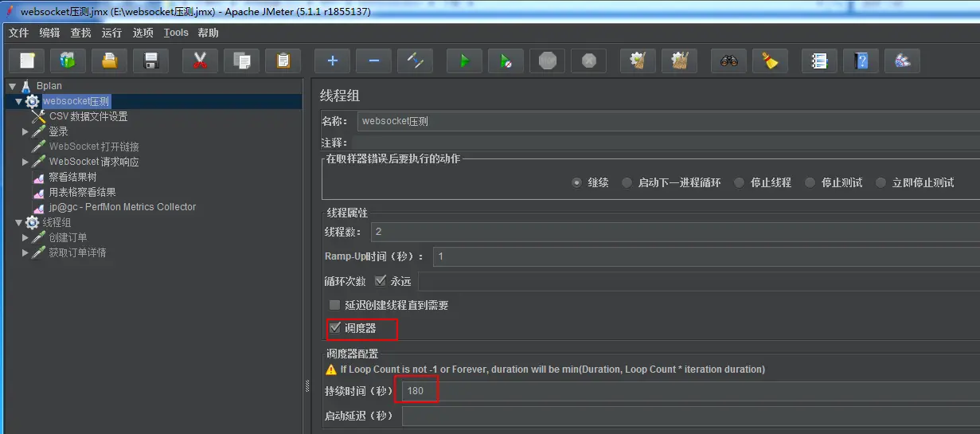Click the New test plan icon
This screenshot has height=434, width=980.
click(27, 61)
